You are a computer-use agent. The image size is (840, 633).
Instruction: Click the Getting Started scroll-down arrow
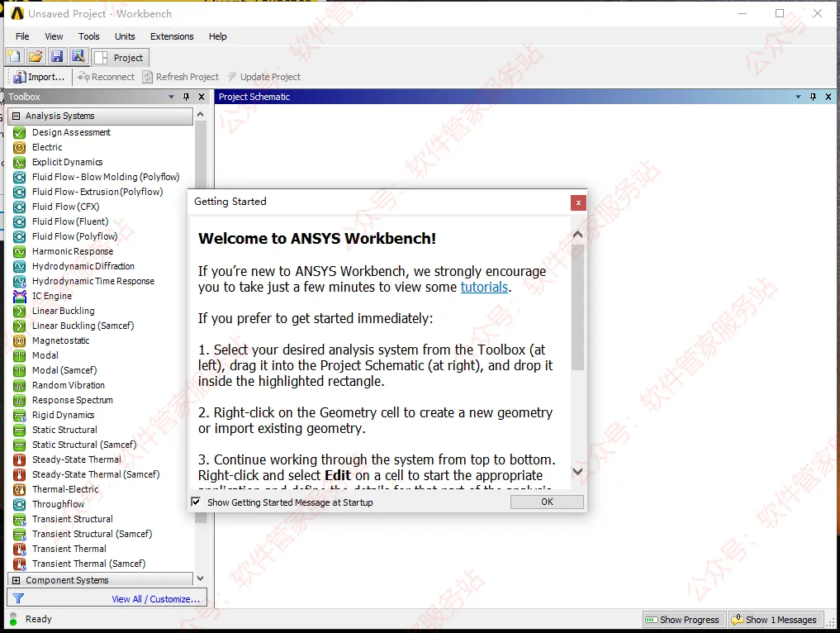pyautogui.click(x=577, y=472)
